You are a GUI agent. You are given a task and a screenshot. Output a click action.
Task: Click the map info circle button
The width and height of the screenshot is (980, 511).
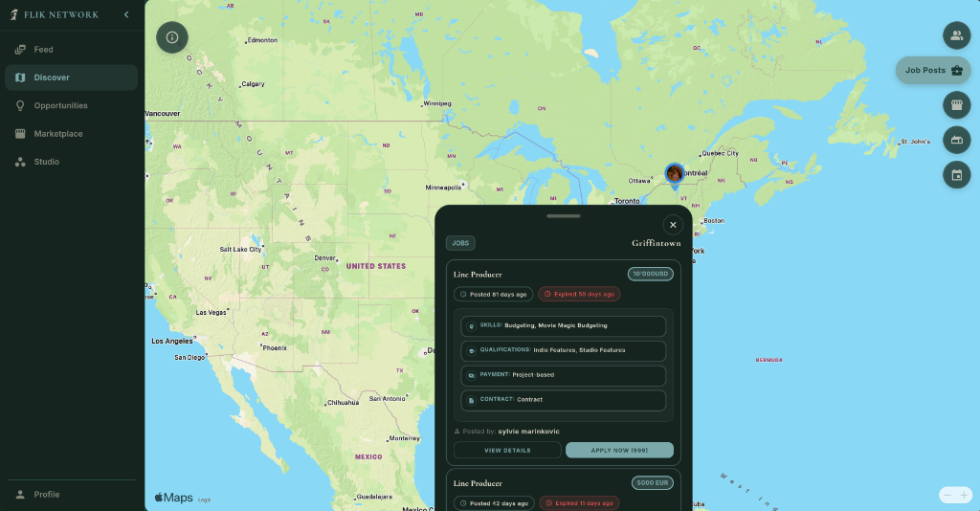(x=172, y=37)
